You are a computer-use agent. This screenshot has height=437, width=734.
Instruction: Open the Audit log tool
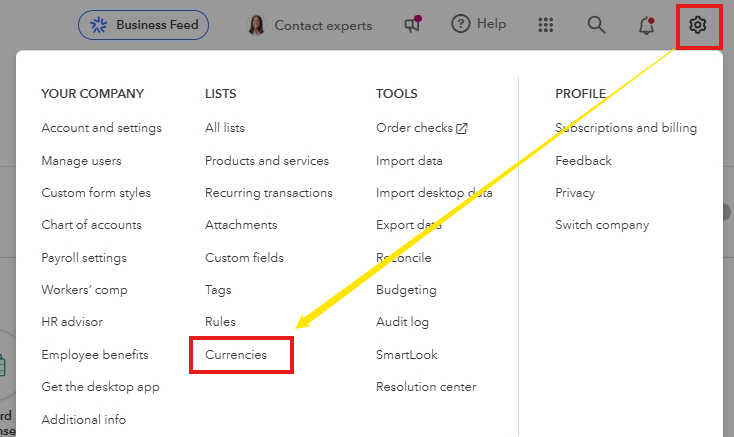402,322
